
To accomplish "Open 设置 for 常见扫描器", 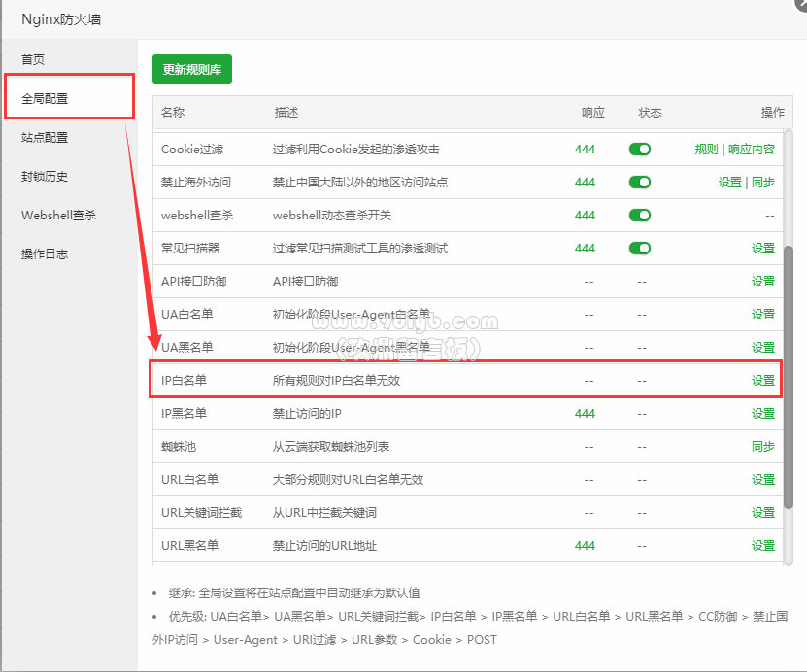I will [763, 248].
